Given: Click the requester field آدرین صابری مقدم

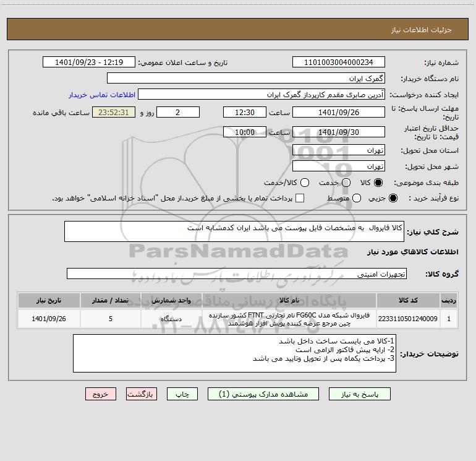Looking at the screenshot, I should click(261, 95).
